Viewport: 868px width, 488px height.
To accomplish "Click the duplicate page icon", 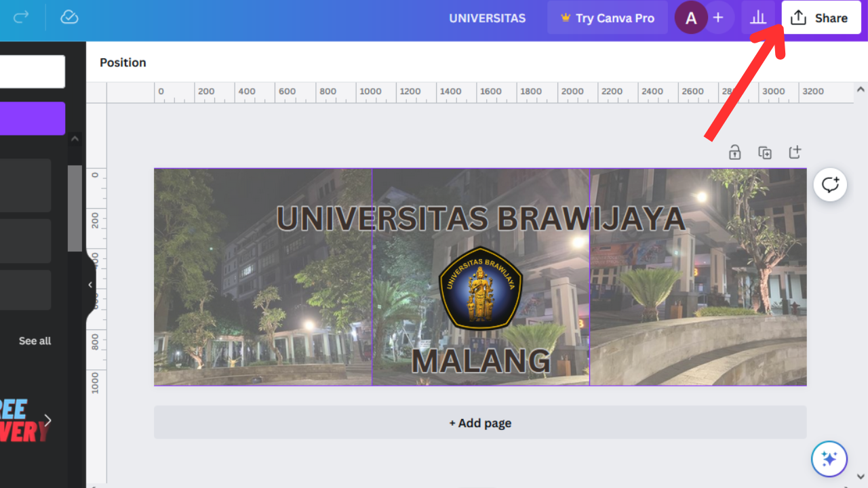I will [765, 152].
